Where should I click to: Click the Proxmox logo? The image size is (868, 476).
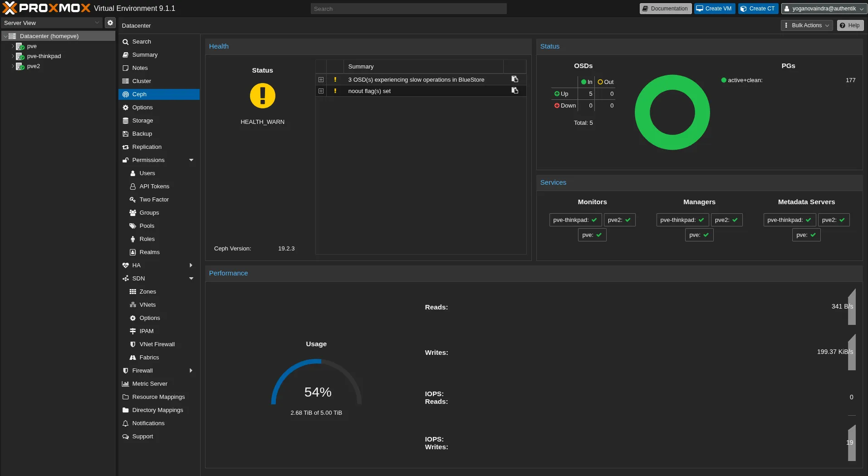[x=46, y=8]
